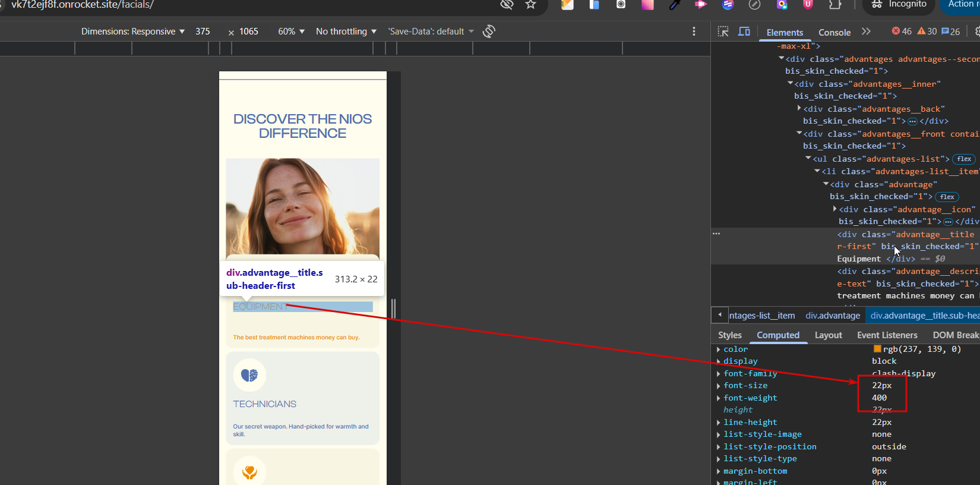The height and width of the screenshot is (485, 980).
Task: Collapse the ul advantages-list node
Action: coord(808,158)
